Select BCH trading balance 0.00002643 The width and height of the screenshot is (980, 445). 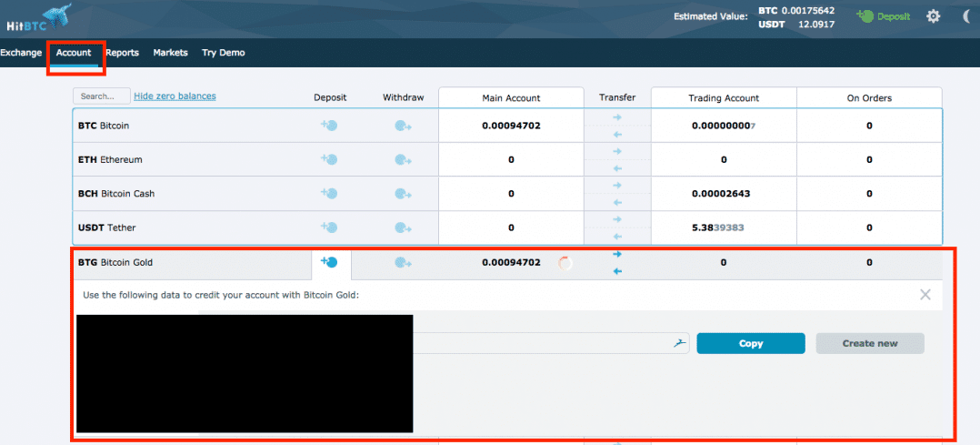tap(721, 194)
